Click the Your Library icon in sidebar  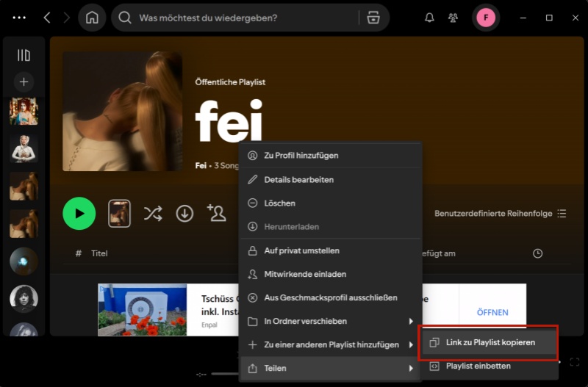[24, 55]
